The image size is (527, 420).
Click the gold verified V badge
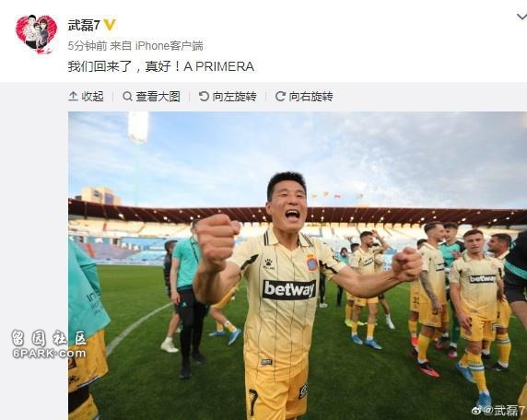(x=110, y=25)
